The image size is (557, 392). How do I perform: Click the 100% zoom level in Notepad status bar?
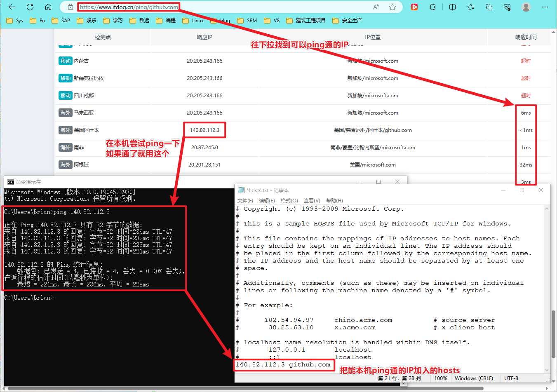click(440, 378)
